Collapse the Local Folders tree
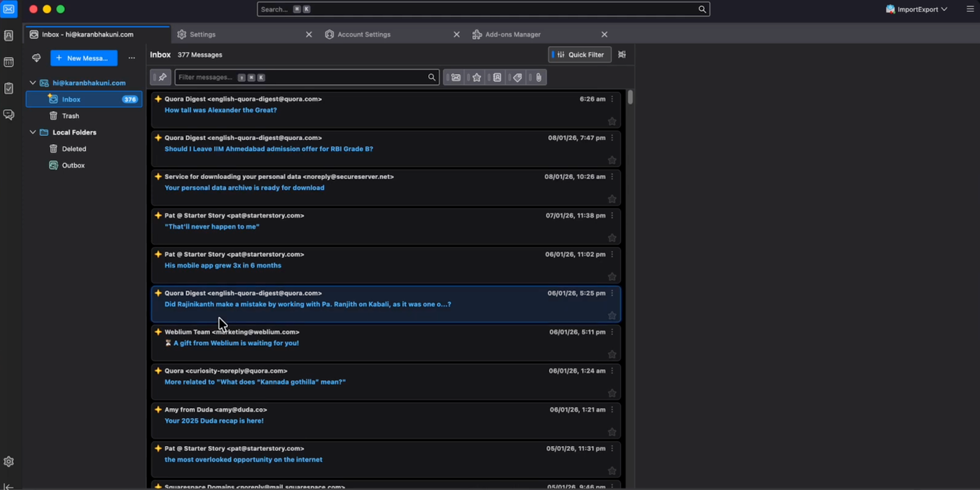Image resolution: width=980 pixels, height=490 pixels. (x=32, y=132)
